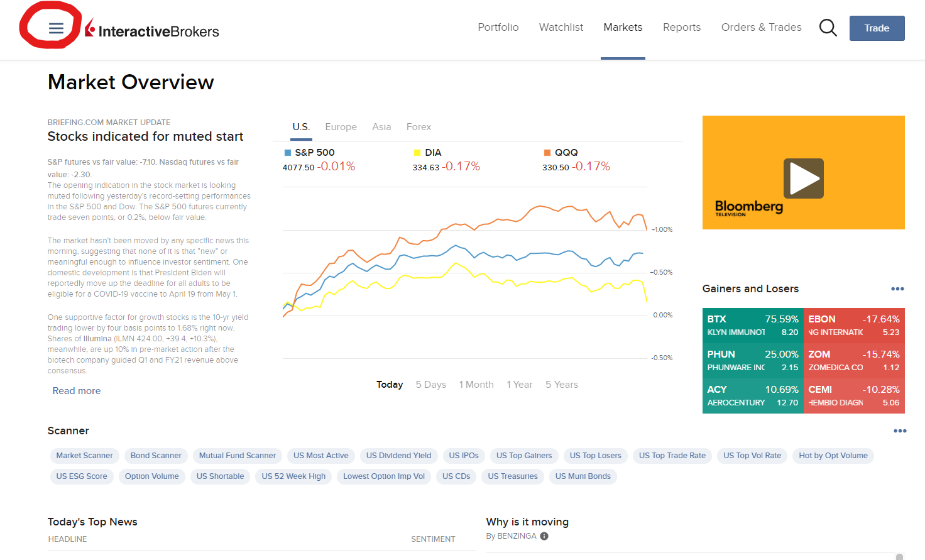
Task: Select the US Top Trade Rate scanner
Action: (x=672, y=456)
